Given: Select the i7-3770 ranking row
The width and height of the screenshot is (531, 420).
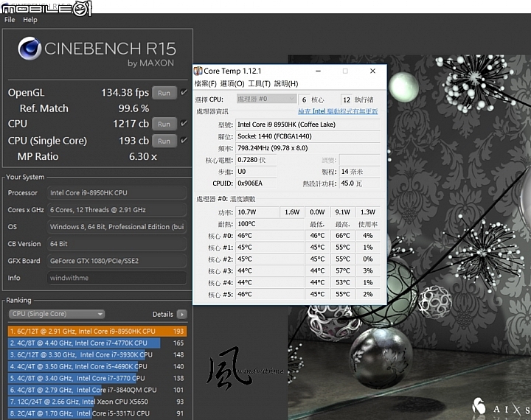Looking at the screenshot, I should [x=97, y=379].
